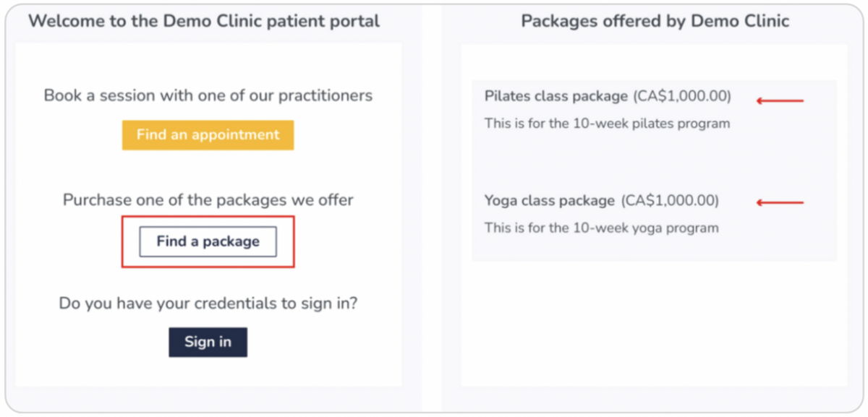868x417 pixels.
Task: Click the 10-week pilates program description
Action: coord(607,124)
